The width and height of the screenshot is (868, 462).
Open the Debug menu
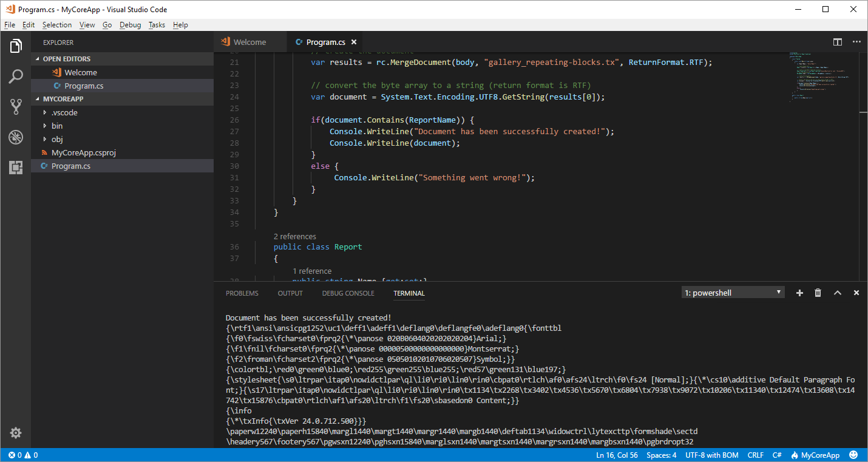click(130, 25)
